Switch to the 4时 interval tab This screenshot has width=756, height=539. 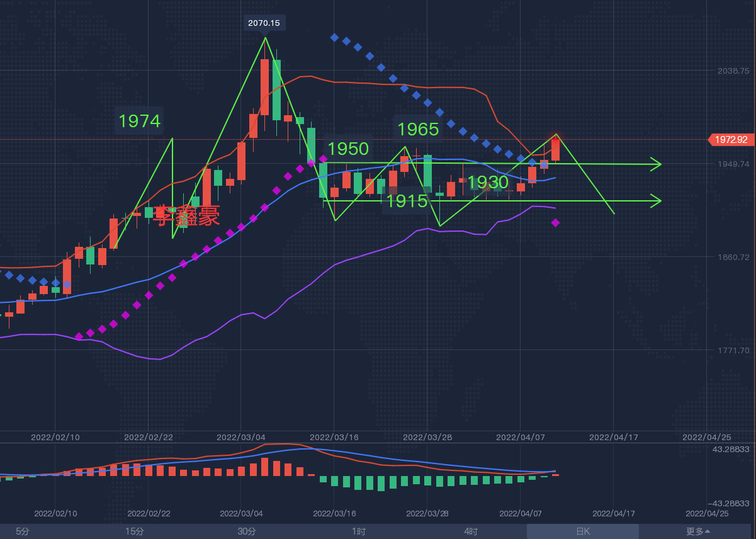pos(471,531)
